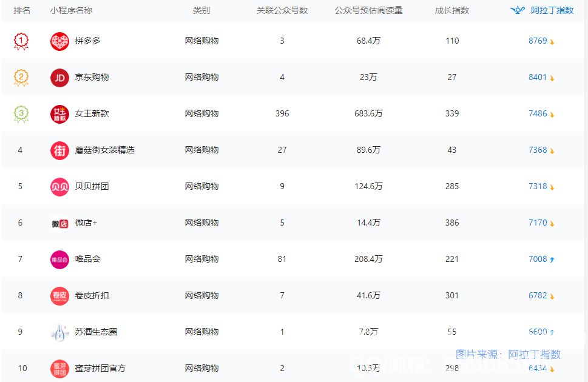Image resolution: width=588 pixels, height=382 pixels.
Task: Click the down-trend arrow next to 7486
Action: [552, 115]
